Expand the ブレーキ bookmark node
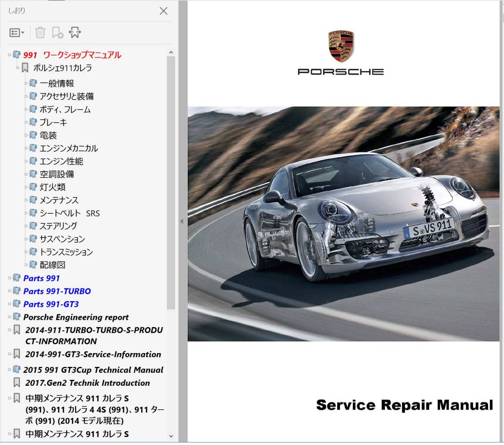504x445 pixels. (x=26, y=122)
